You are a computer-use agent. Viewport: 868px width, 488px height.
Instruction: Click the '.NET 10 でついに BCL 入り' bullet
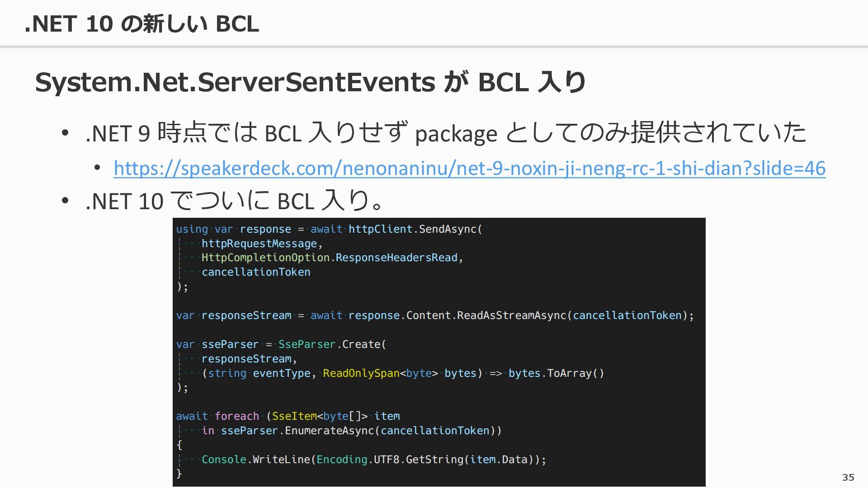tap(235, 201)
